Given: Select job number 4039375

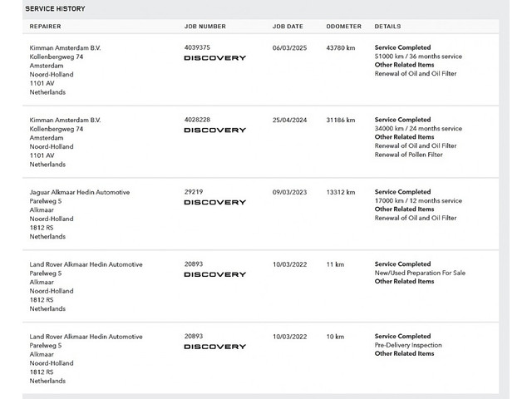Looking at the screenshot, I should click(x=197, y=48).
